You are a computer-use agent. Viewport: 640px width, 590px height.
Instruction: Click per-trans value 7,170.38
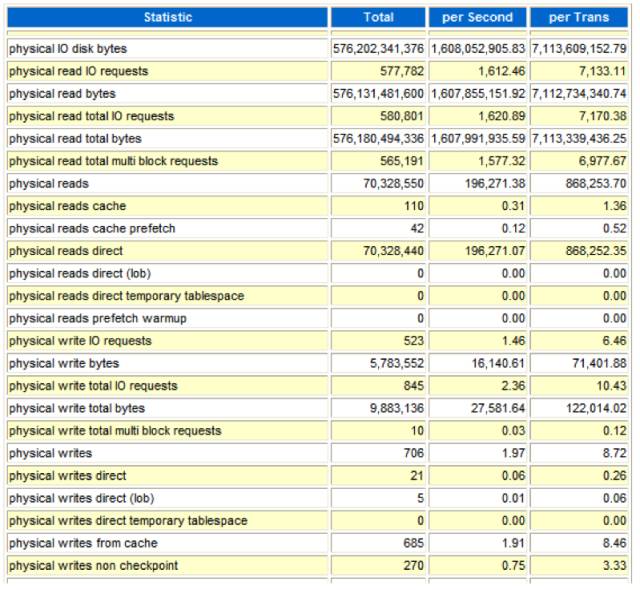[x=602, y=116]
